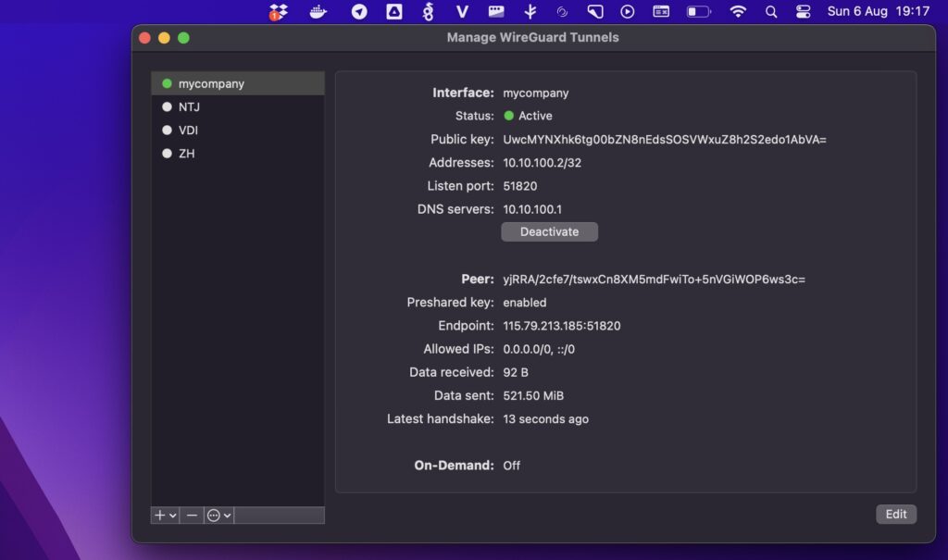Click the faint swirl menu bar icon
The height and width of the screenshot is (560, 948).
[x=562, y=11]
